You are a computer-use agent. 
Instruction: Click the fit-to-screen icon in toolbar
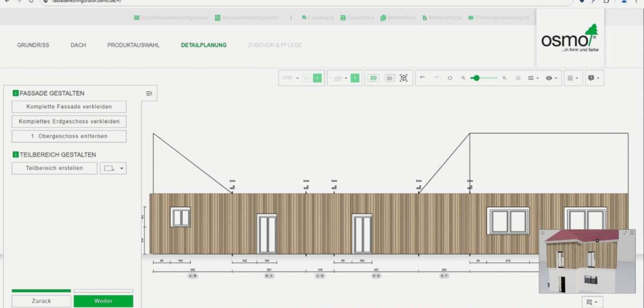pos(518,78)
